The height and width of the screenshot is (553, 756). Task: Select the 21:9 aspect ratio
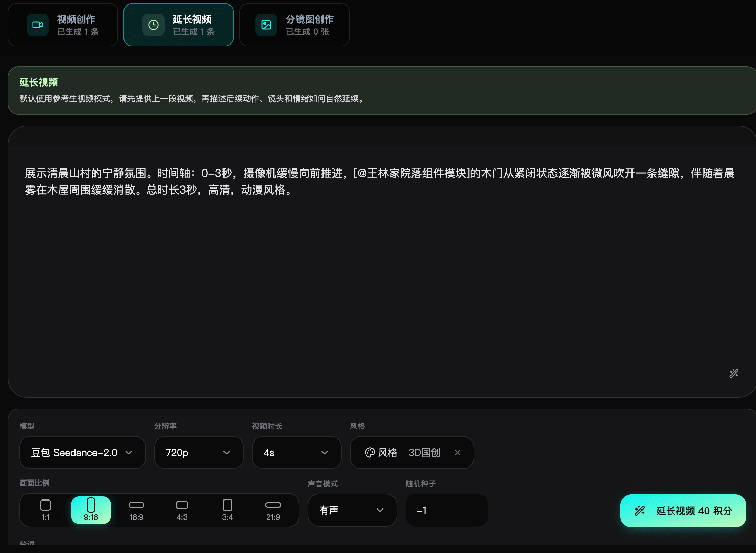[273, 510]
